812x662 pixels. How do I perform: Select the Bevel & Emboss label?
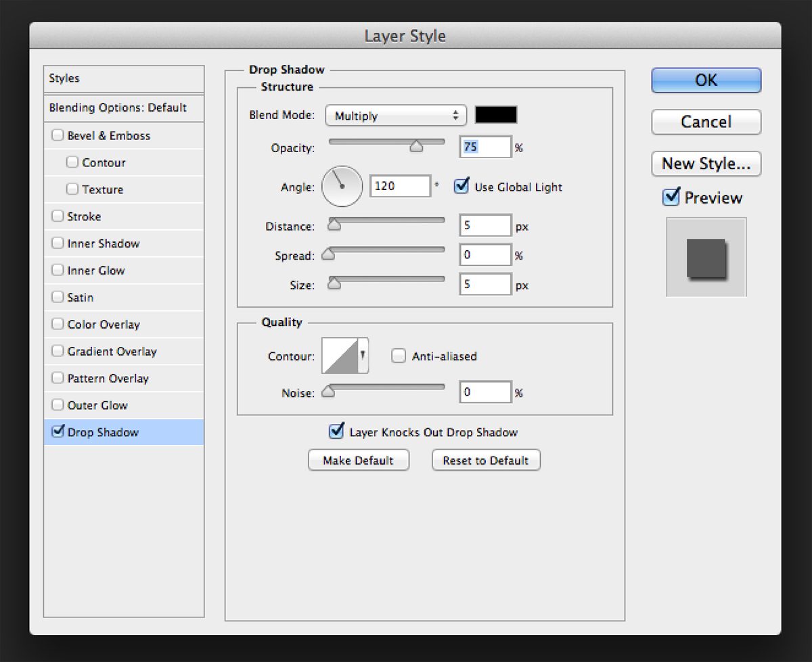click(x=109, y=135)
